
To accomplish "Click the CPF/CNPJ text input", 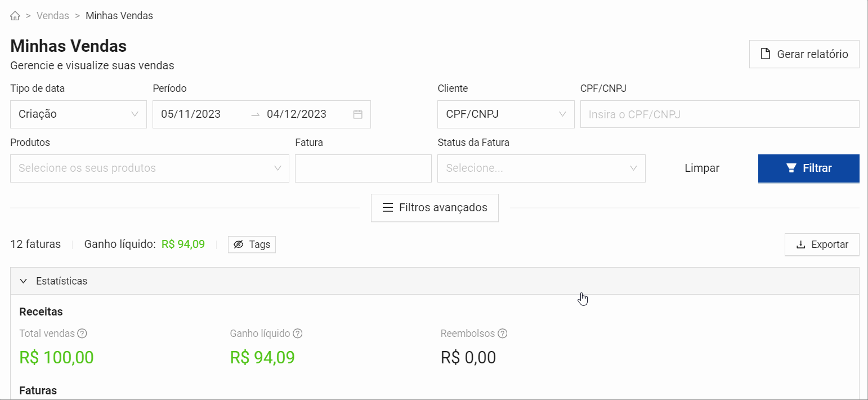I will [719, 114].
